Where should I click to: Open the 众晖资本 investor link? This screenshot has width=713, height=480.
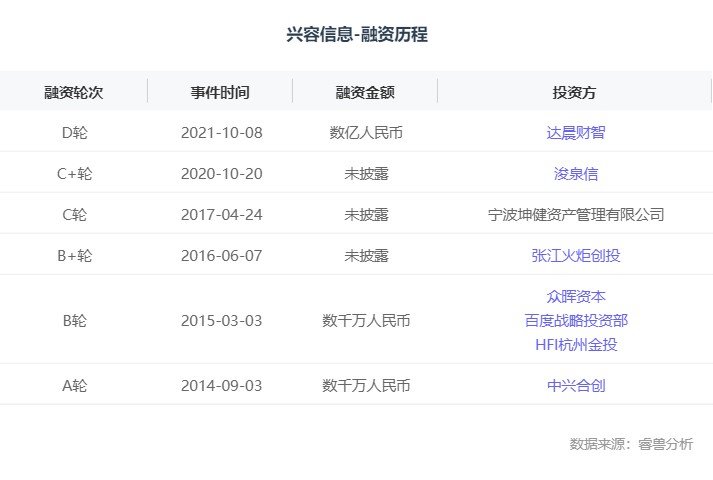[576, 297]
